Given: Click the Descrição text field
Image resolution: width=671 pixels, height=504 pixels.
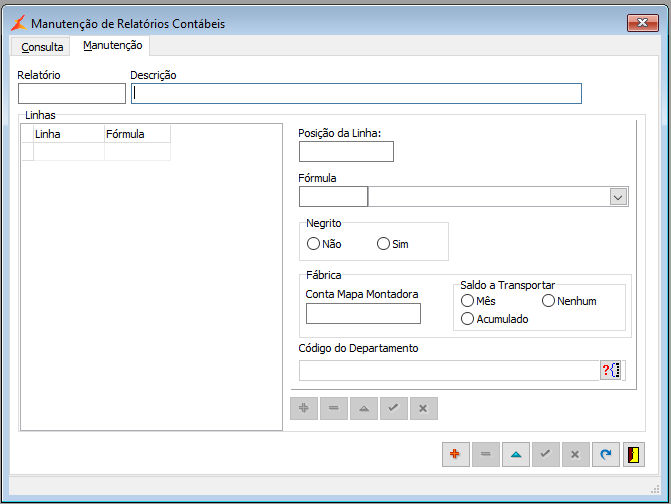Looking at the screenshot, I should coord(356,94).
